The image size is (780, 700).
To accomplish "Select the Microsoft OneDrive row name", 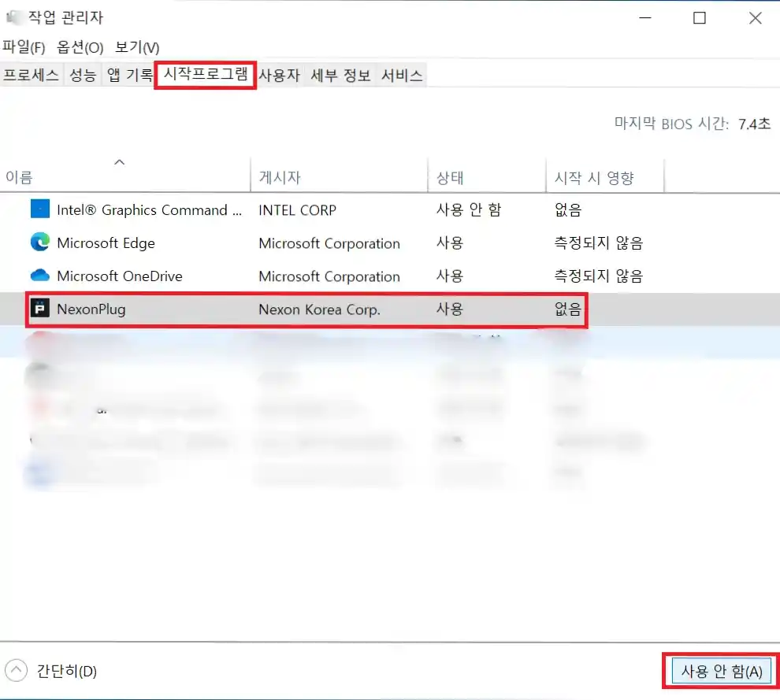I will pyautogui.click(x=120, y=276).
